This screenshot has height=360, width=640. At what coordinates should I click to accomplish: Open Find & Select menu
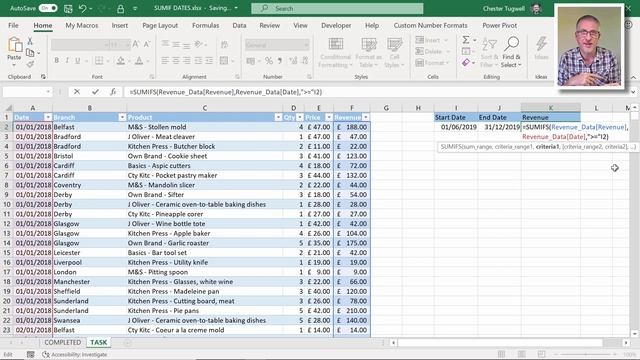(511, 53)
